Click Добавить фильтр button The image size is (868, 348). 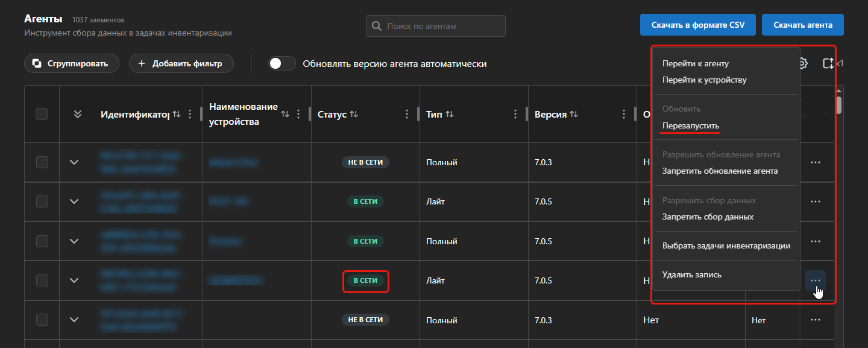(x=181, y=63)
